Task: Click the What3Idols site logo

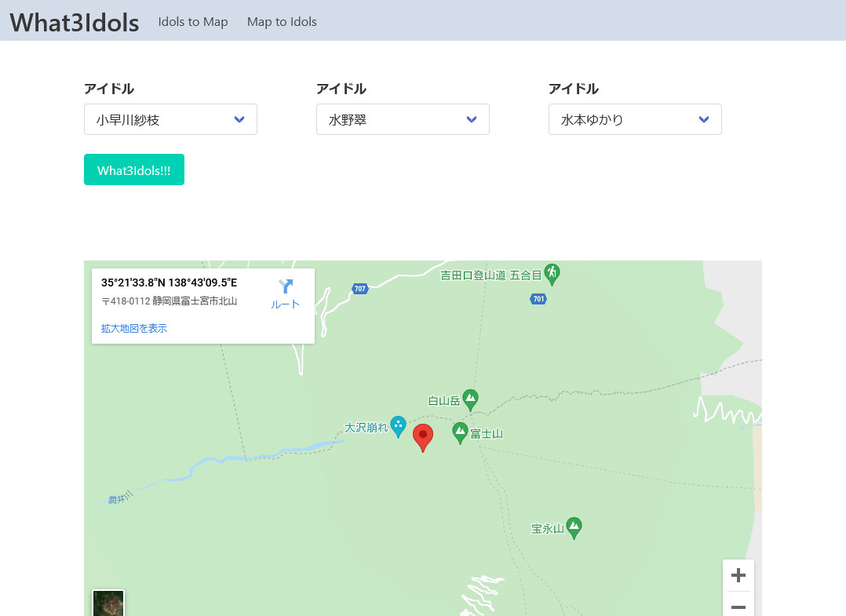Action: pyautogui.click(x=75, y=23)
